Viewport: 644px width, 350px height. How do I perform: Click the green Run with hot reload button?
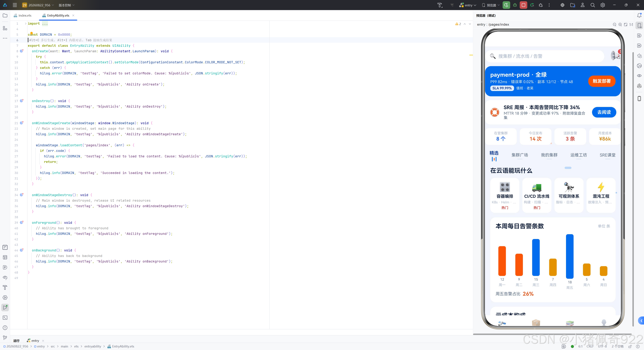506,5
